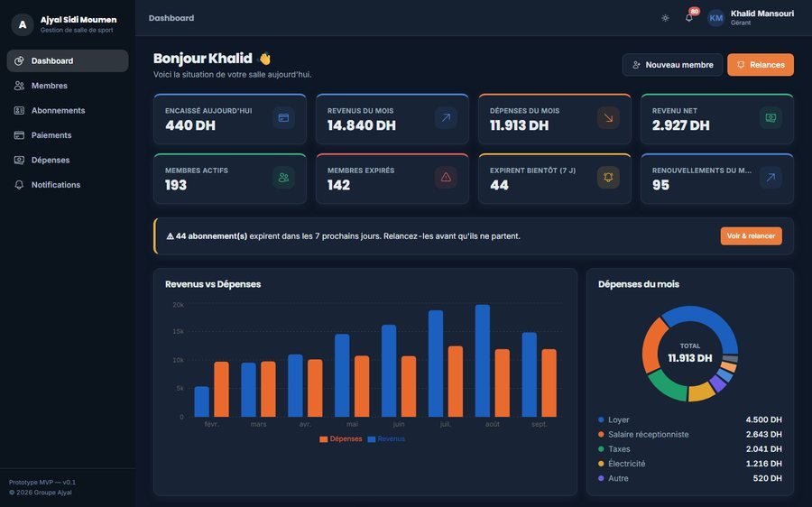Open the top bar notification bell
Image resolution: width=812 pixels, height=507 pixels.
[688, 18]
